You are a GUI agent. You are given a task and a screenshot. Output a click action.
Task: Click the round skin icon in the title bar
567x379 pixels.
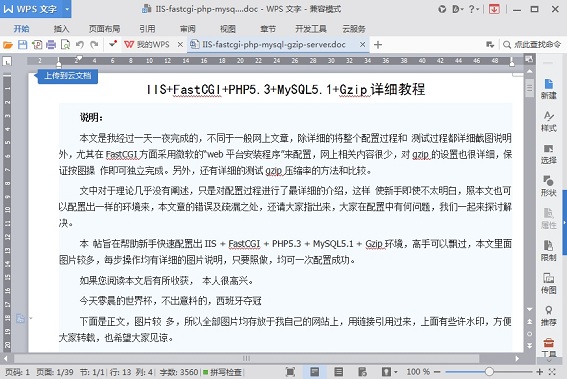(x=442, y=9)
